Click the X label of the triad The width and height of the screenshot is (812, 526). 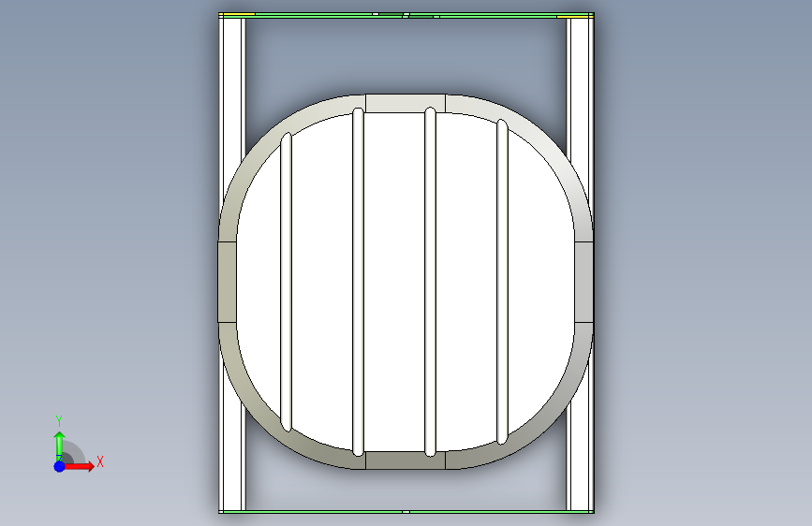click(x=100, y=461)
